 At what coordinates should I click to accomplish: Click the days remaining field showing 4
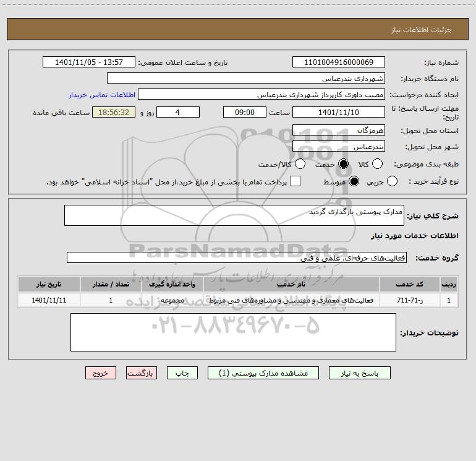[178, 112]
